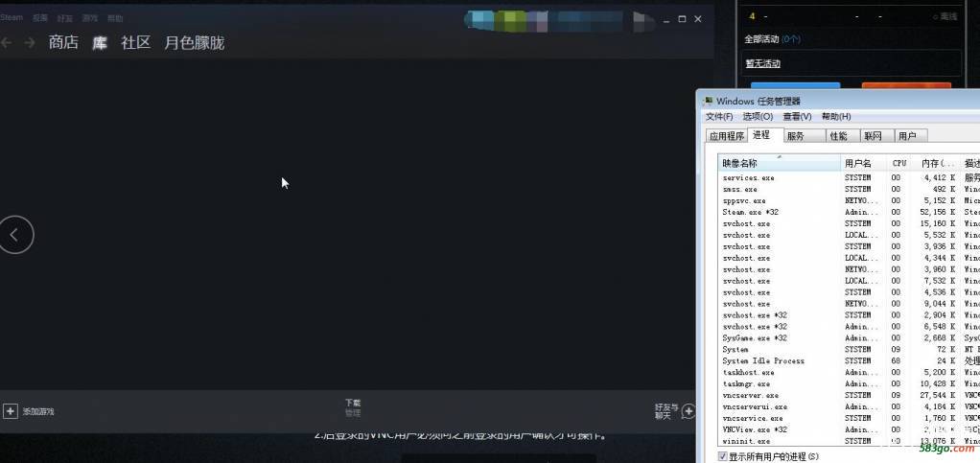Open the 好友 menu in Steam

click(65, 18)
